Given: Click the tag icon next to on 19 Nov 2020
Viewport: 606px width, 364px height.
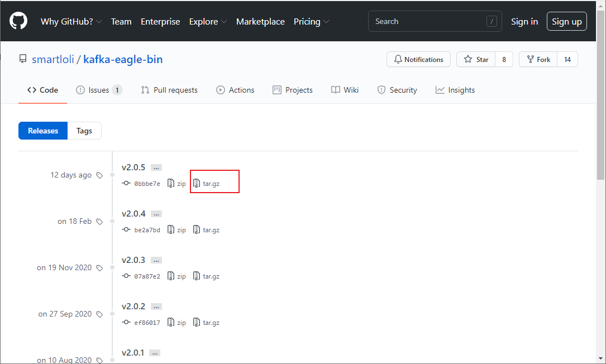Looking at the screenshot, I should 100,268.
